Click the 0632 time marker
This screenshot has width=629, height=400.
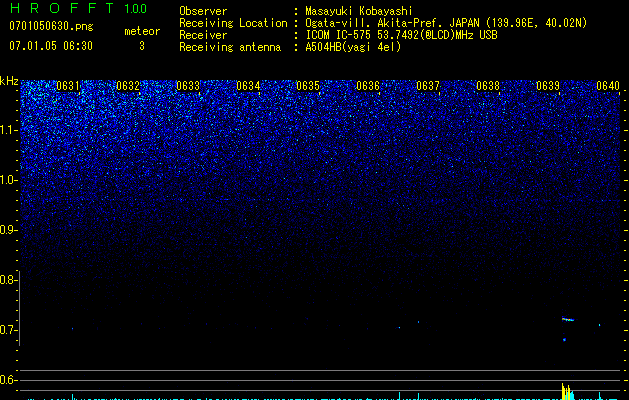point(128,86)
